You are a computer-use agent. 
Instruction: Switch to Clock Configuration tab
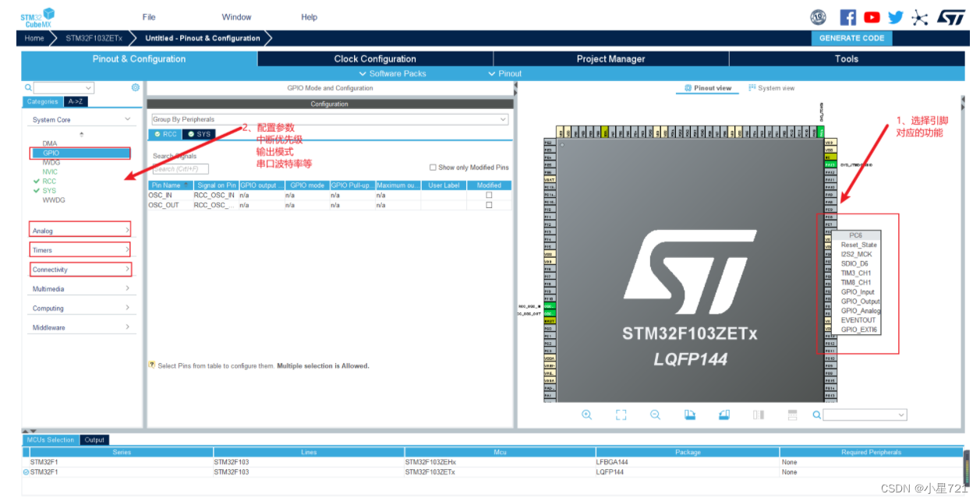[x=375, y=58]
